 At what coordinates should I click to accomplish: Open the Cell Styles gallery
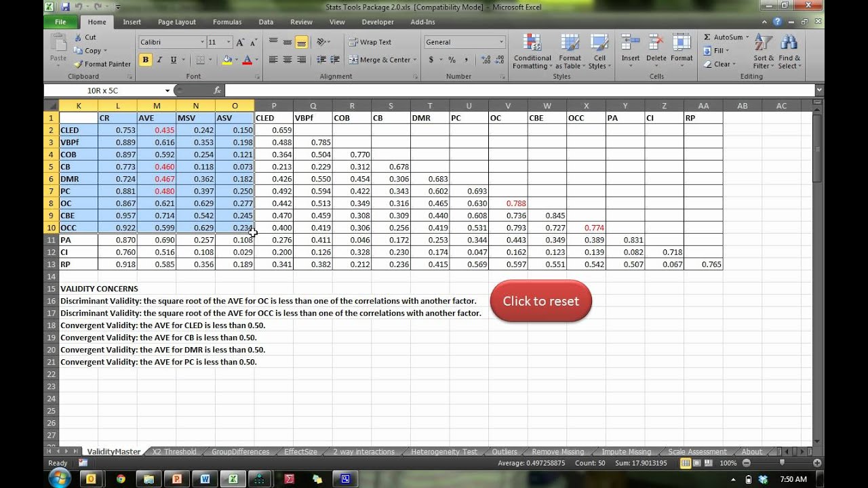tap(598, 52)
